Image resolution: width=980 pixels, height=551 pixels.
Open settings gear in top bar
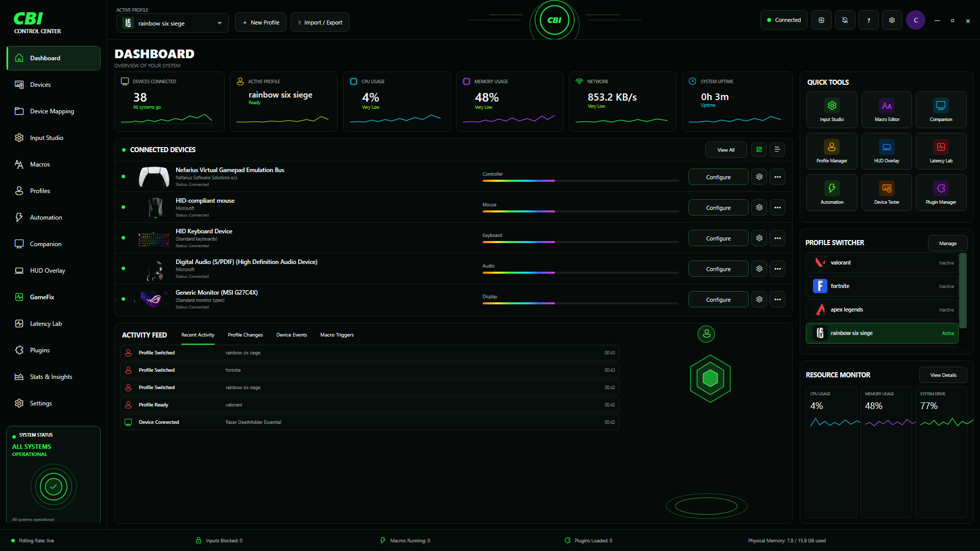[x=892, y=20]
